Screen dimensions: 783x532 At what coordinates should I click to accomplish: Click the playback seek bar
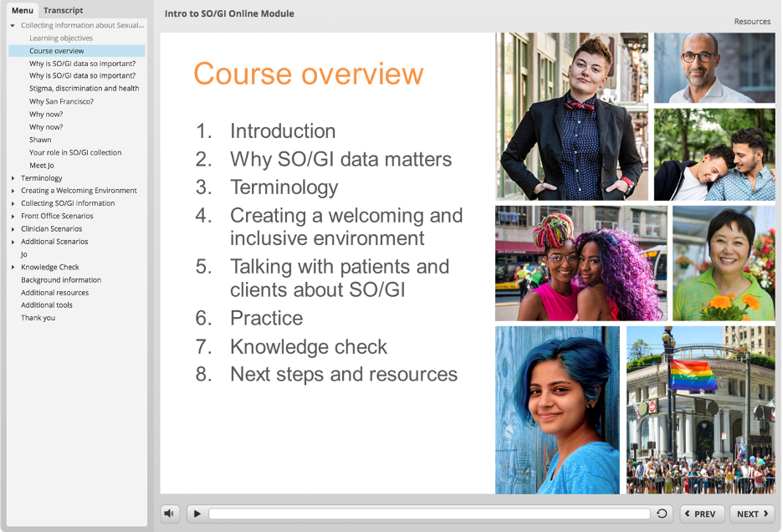(x=429, y=514)
